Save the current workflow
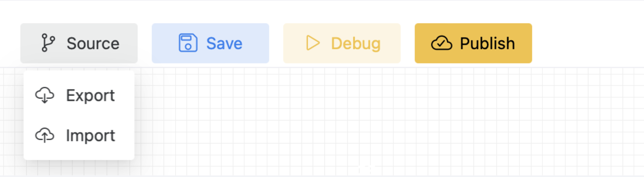 (210, 43)
